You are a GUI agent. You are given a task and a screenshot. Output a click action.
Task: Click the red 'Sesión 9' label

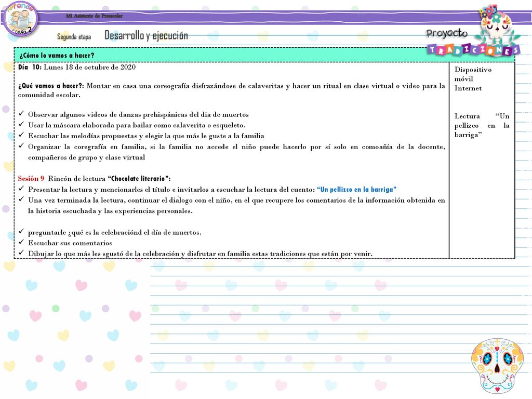(31, 179)
